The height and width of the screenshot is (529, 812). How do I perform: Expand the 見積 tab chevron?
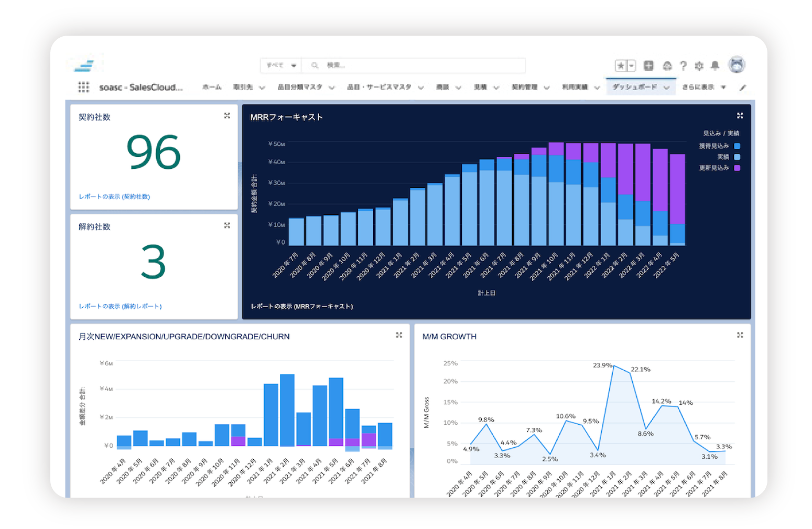tap(496, 88)
